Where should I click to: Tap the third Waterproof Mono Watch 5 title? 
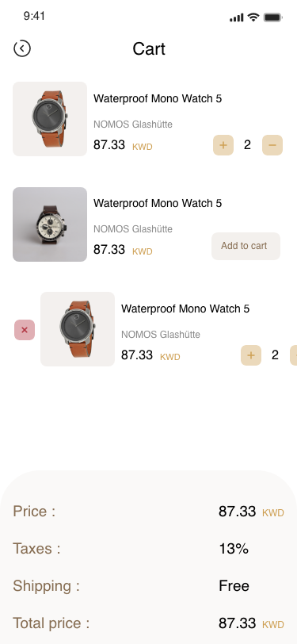tap(185, 309)
